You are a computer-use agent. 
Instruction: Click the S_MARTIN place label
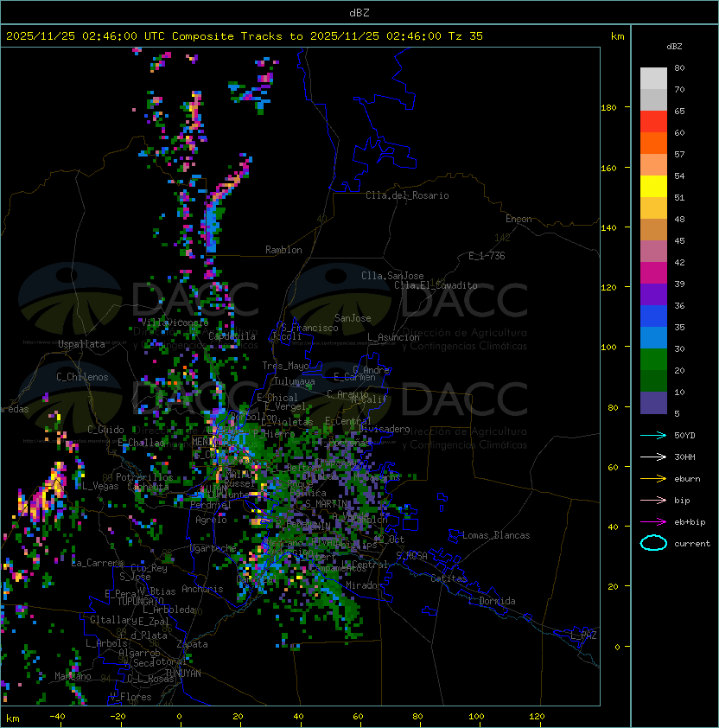tap(326, 504)
